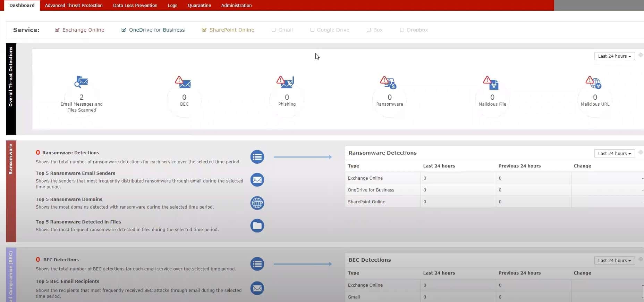
Task: Select the Top 5 Ransomware Domains HTTP icon
Action: 257,203
